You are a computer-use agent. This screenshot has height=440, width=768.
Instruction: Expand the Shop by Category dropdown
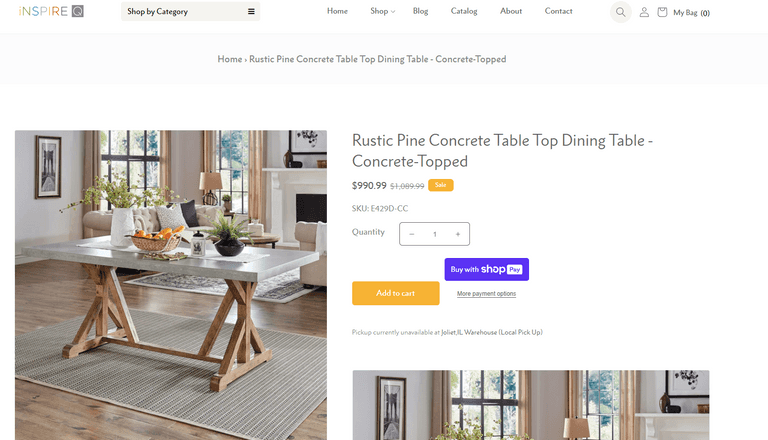[191, 11]
